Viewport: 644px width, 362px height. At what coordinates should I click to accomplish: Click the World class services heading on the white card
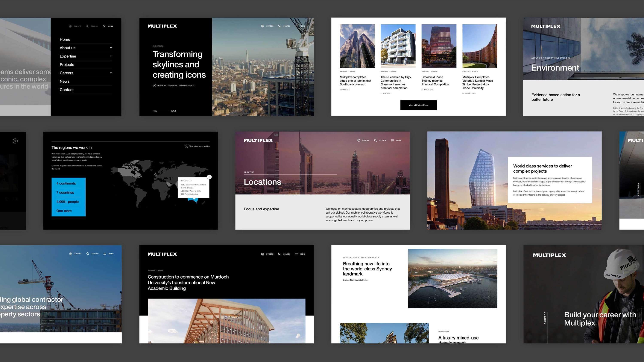(x=542, y=169)
